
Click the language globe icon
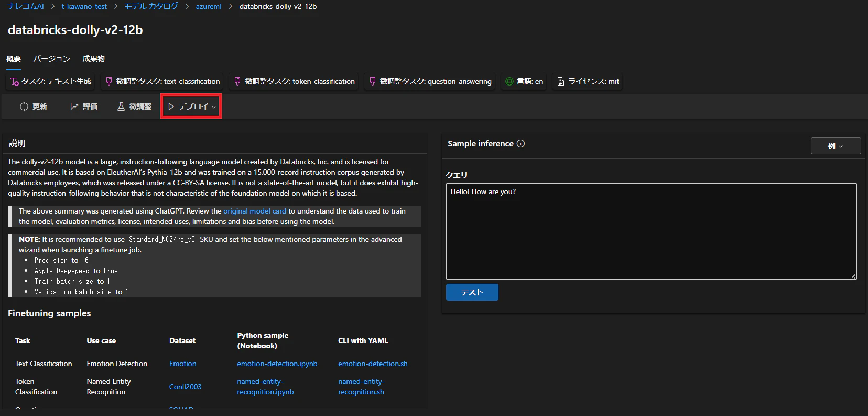pyautogui.click(x=509, y=81)
